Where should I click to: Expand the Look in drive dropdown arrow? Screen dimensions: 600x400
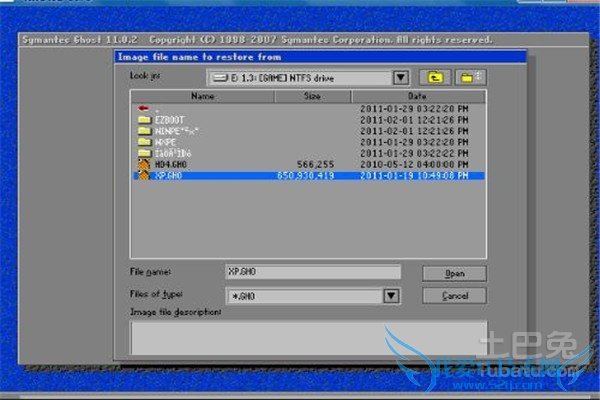pos(401,77)
